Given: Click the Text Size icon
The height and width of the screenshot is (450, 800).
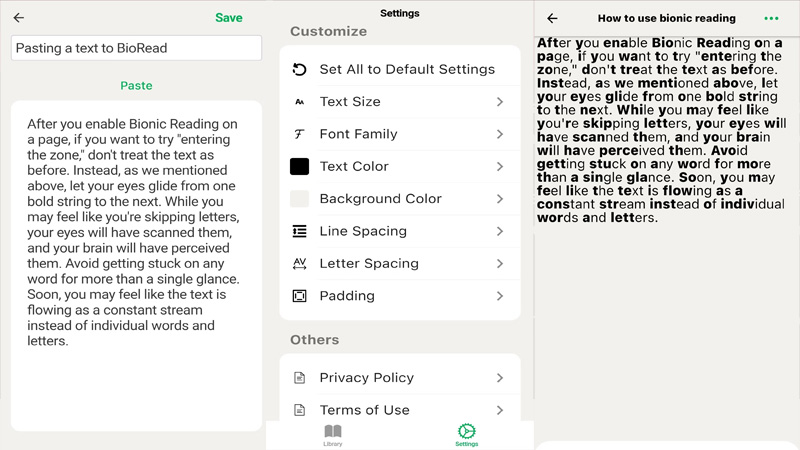Looking at the screenshot, I should coord(299,102).
